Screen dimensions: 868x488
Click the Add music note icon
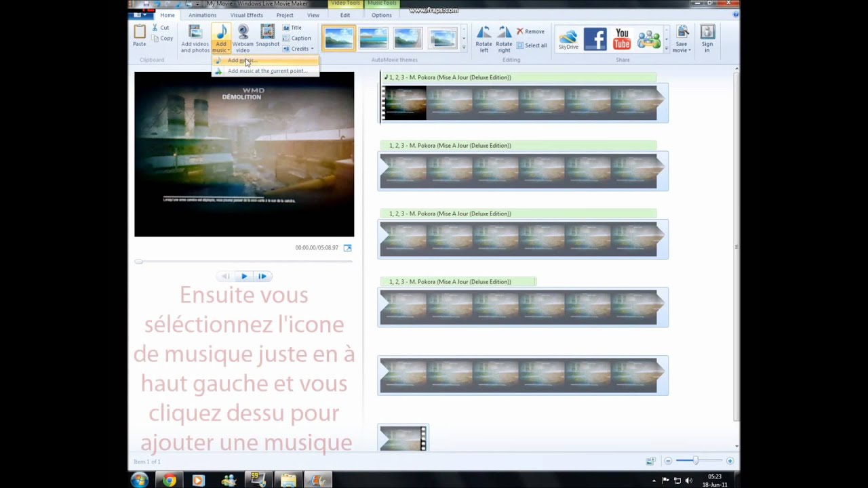click(x=221, y=33)
